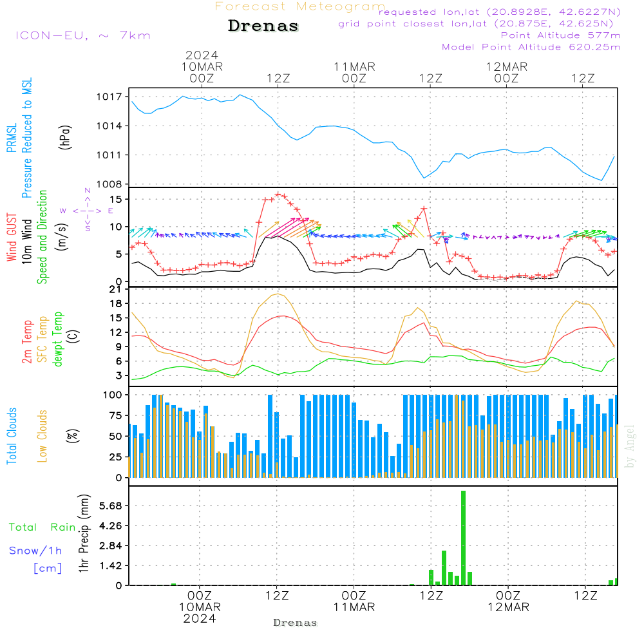The image size is (644, 644).
Task: Click the tallest green precipitation bar
Action: [463, 538]
